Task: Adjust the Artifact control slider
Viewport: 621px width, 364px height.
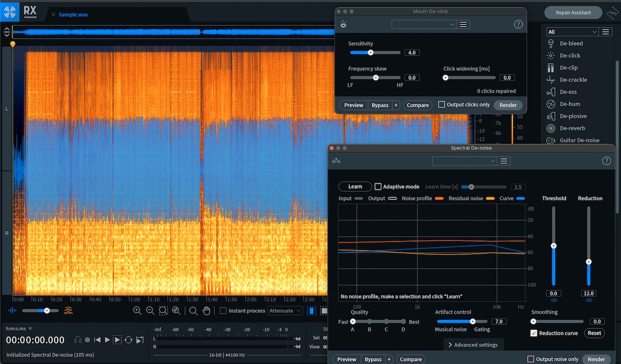Action: [462, 321]
